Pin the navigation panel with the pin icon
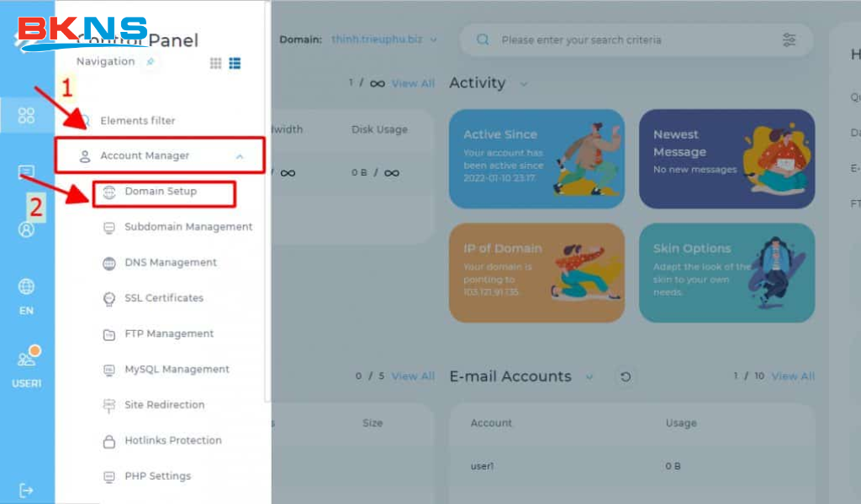This screenshot has height=504, width=861. (x=150, y=61)
